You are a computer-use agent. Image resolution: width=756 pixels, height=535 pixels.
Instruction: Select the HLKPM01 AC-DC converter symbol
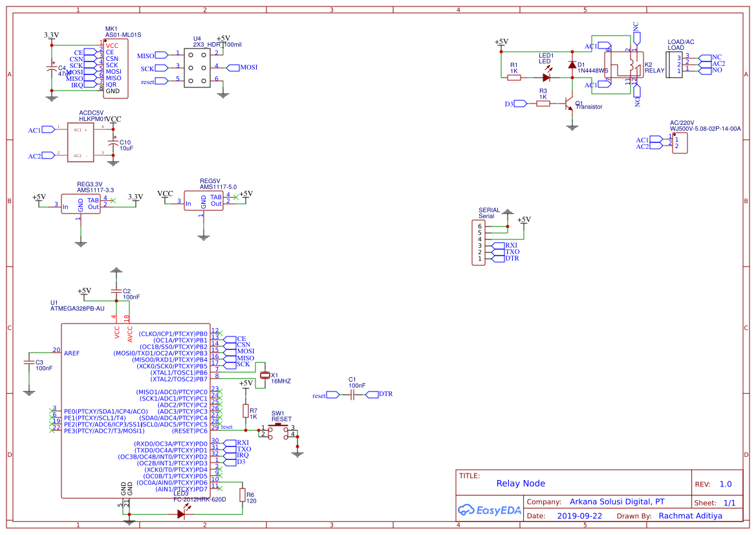(80, 140)
